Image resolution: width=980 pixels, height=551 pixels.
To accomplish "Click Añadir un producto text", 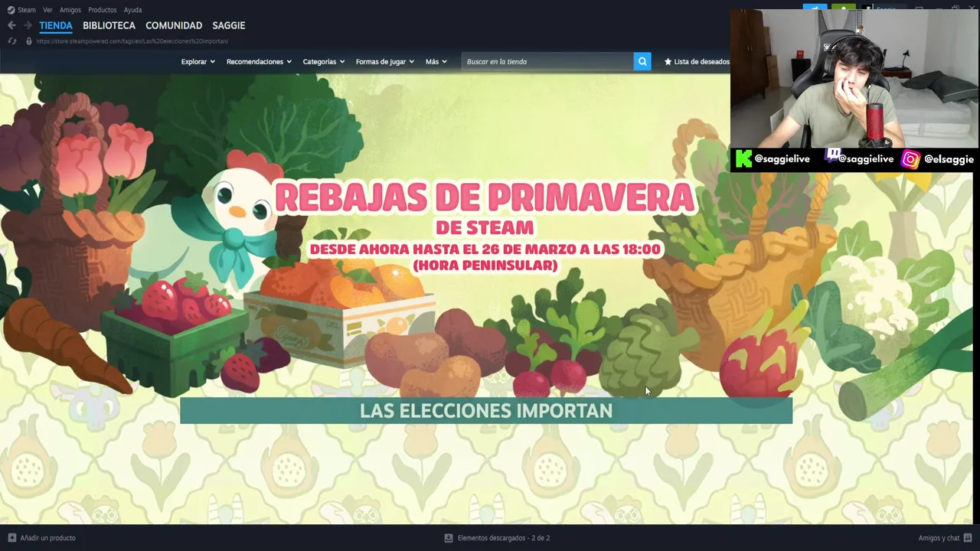I will pyautogui.click(x=48, y=538).
